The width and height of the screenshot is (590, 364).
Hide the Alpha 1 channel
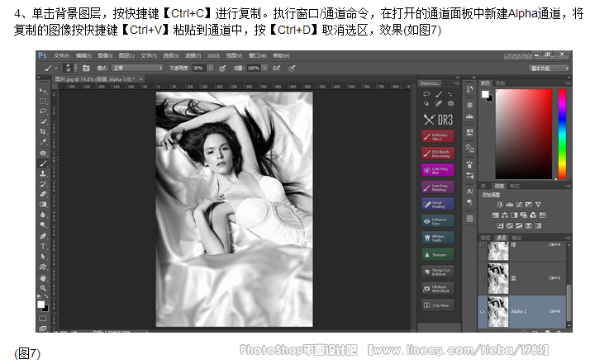point(483,311)
